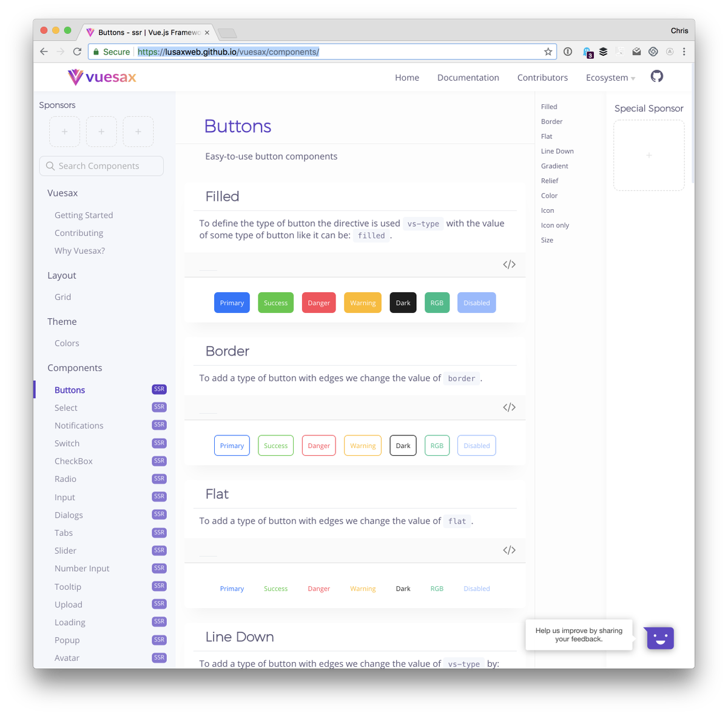Bookmark this page with the star icon

[548, 52]
